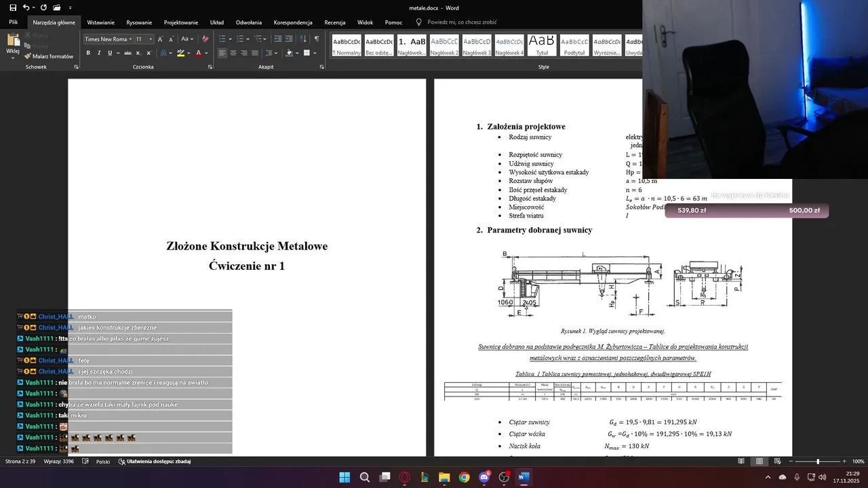
Task: Expand the bullet list dropdown
Action: (x=230, y=39)
